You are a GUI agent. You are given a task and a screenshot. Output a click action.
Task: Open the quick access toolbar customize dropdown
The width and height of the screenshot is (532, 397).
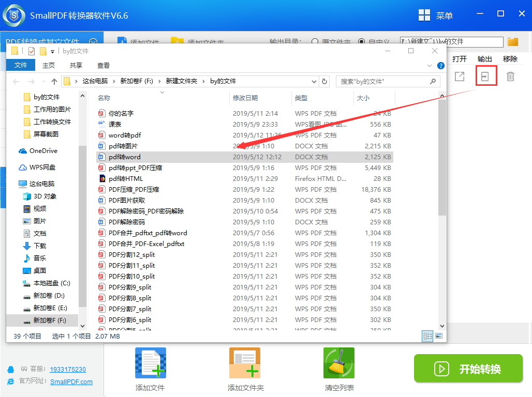tap(52, 52)
